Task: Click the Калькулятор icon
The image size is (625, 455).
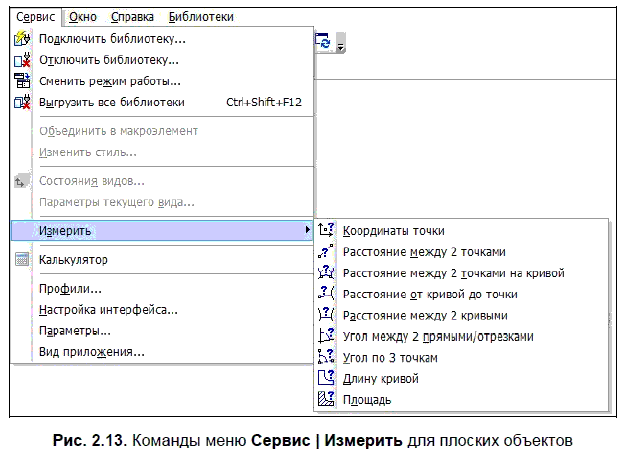Action: tap(22, 260)
